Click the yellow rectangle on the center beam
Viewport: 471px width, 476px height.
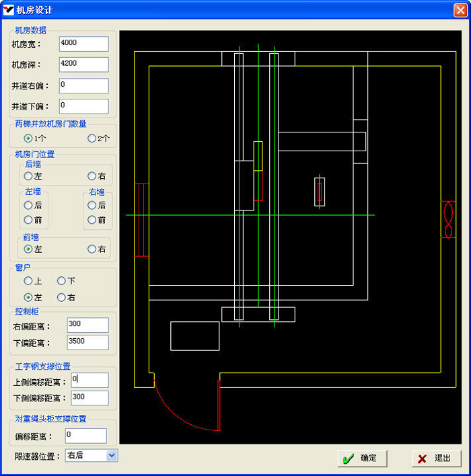pos(258,156)
